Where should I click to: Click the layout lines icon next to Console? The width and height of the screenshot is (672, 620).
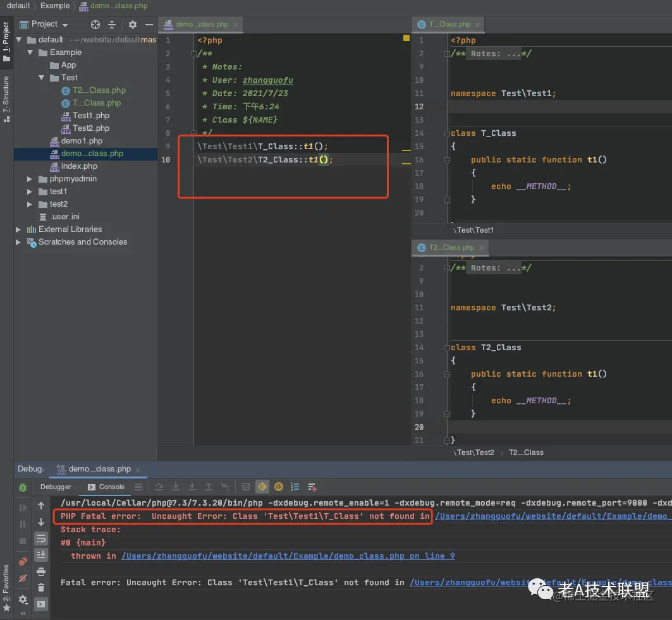click(x=138, y=487)
